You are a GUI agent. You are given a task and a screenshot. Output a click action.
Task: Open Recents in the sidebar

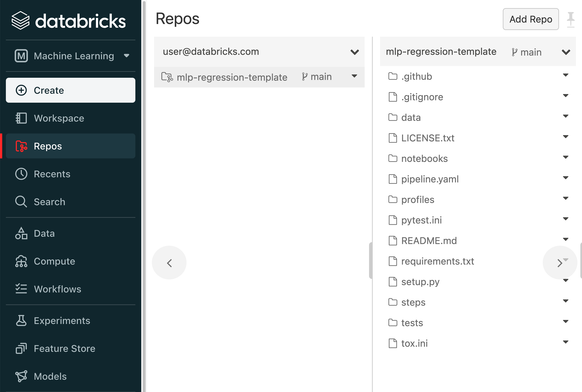click(71, 174)
